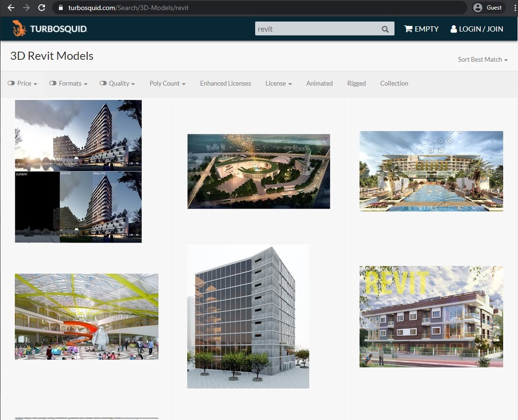Toggle the Quality filter switch
Image resolution: width=518 pixels, height=420 pixels.
102,83
